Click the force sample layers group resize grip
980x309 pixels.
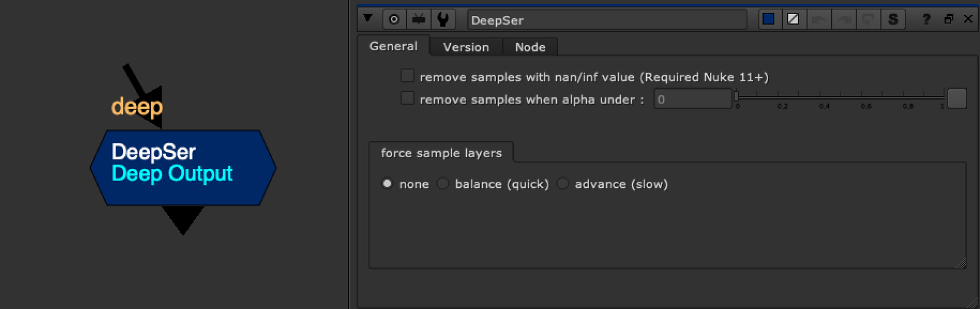960,263
